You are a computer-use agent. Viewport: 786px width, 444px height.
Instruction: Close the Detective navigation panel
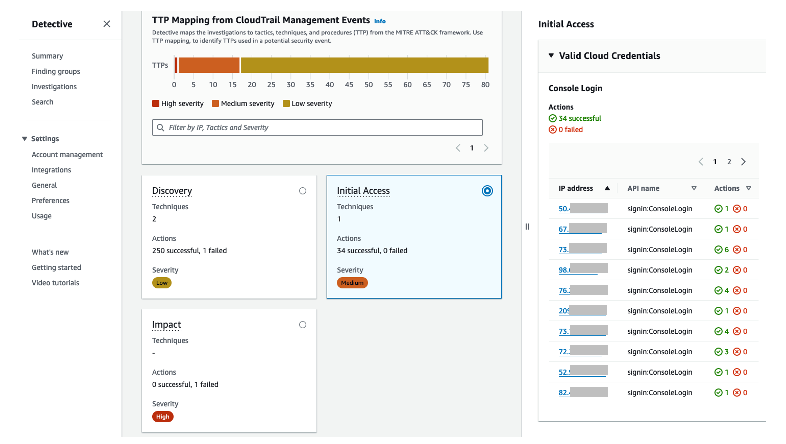[x=107, y=24]
